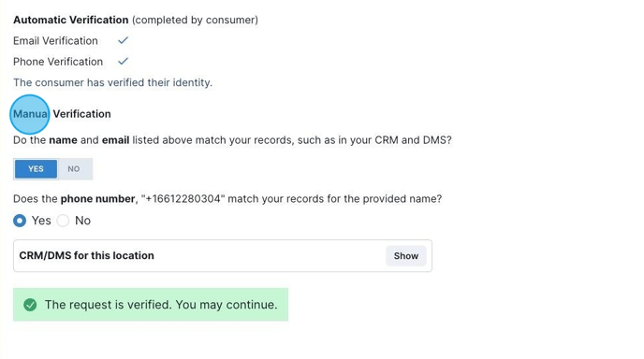Click the Manual Verification heading
The image size is (644, 359).
pyautogui.click(x=62, y=114)
